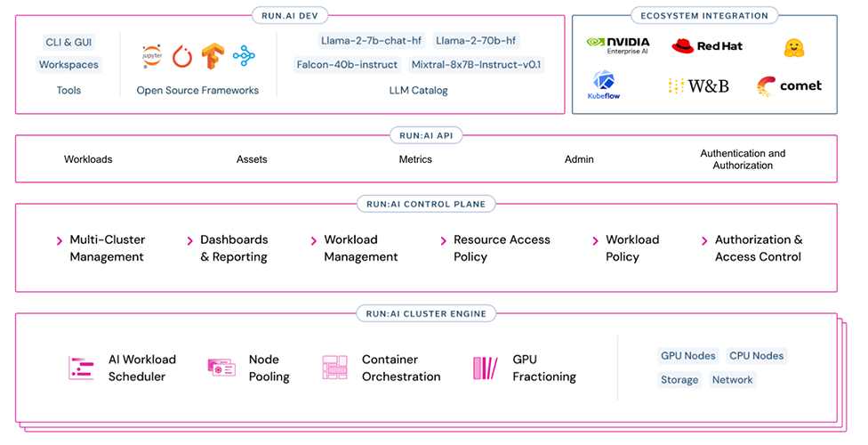The height and width of the screenshot is (445, 868).
Task: Choose the Llama-2-70b-hf model tag
Action: 476,40
